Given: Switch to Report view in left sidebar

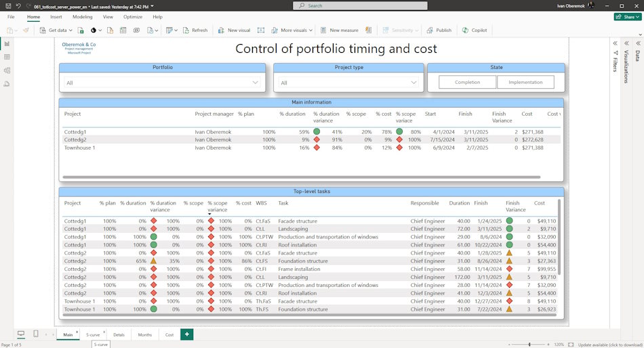Looking at the screenshot, I should [x=7, y=43].
